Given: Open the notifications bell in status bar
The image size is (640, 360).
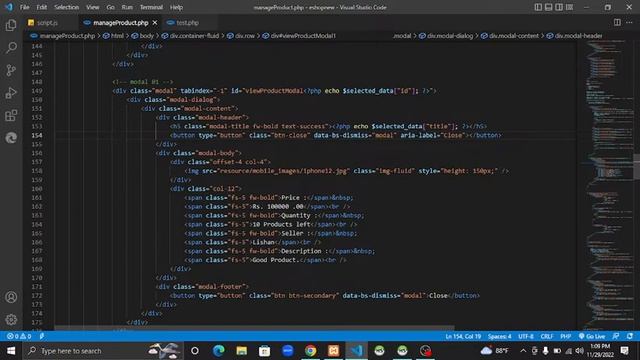Looking at the screenshot, I should 630,336.
